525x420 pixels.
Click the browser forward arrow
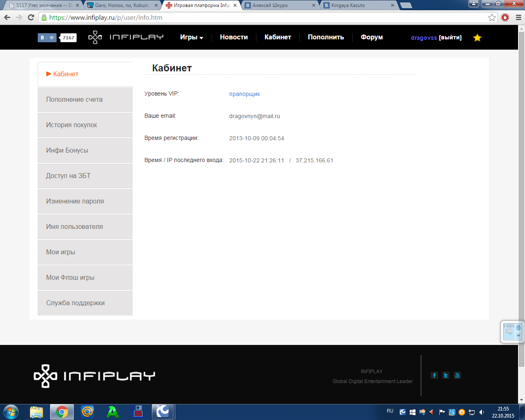point(19,18)
